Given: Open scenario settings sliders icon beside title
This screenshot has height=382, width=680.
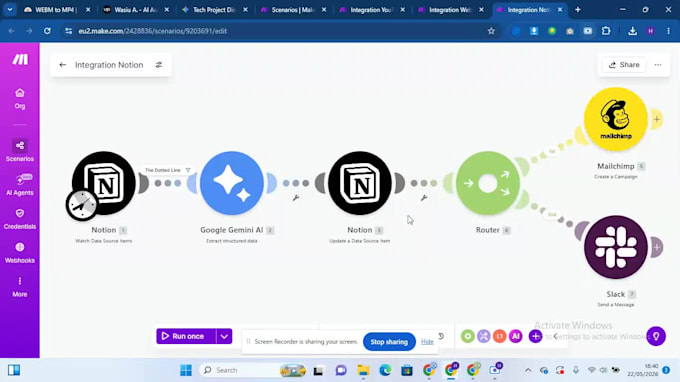Looking at the screenshot, I should [159, 65].
